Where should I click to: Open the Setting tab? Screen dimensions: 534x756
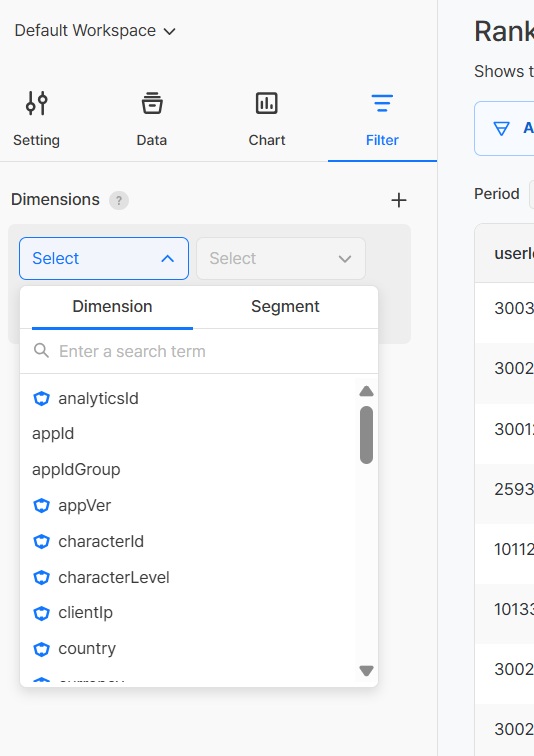[37, 119]
